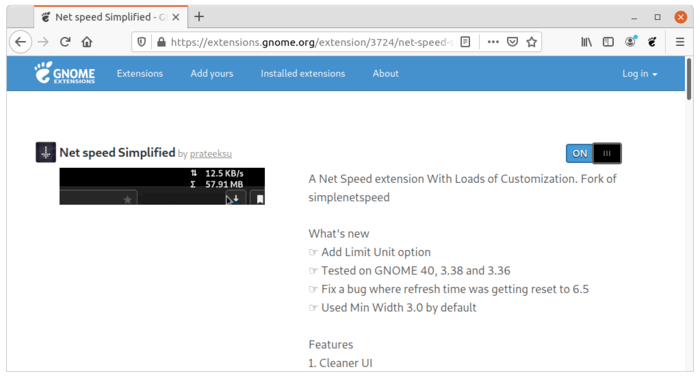Screen dimensions: 700x378
Task: Click the forward navigation arrow
Action: tap(43, 42)
